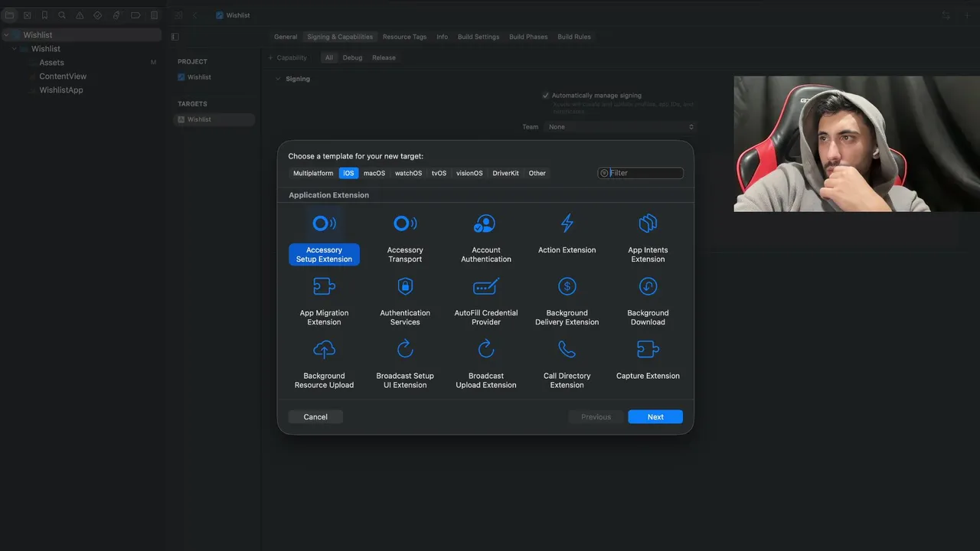
Task: Switch to the iOS platform tab
Action: pos(348,173)
